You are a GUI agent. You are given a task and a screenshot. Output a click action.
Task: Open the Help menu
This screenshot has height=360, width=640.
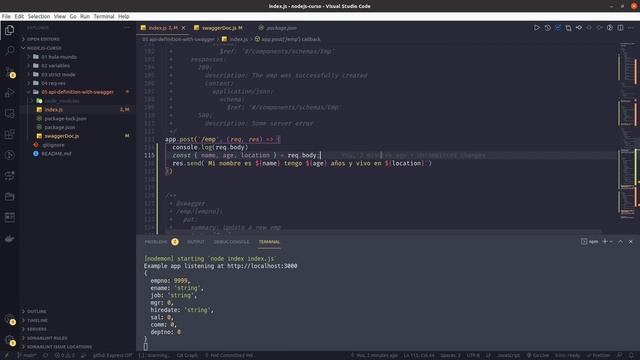click(124, 16)
